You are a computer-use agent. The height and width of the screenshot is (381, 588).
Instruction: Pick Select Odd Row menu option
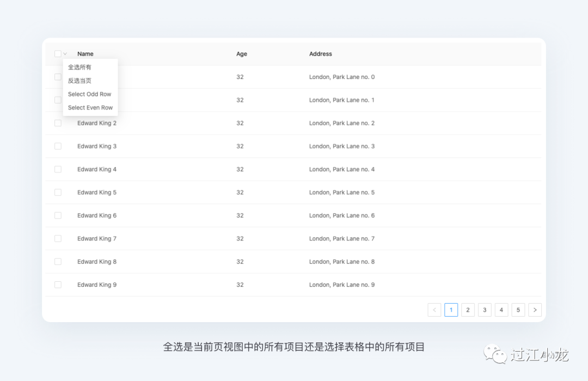tap(90, 94)
